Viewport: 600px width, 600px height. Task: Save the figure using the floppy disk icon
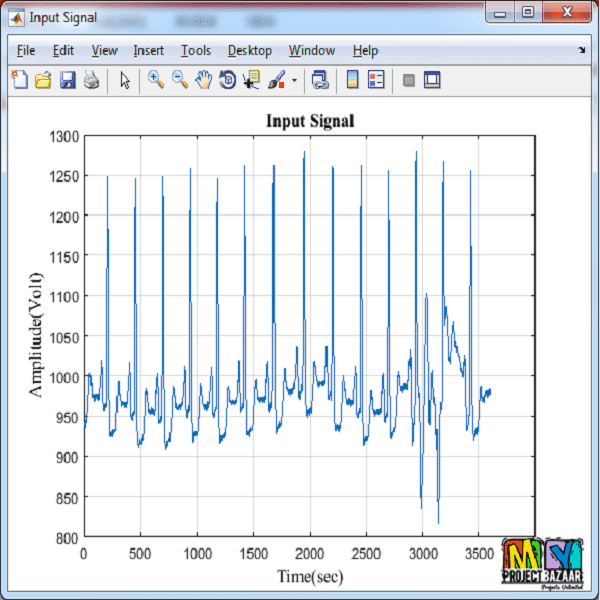(x=67, y=80)
